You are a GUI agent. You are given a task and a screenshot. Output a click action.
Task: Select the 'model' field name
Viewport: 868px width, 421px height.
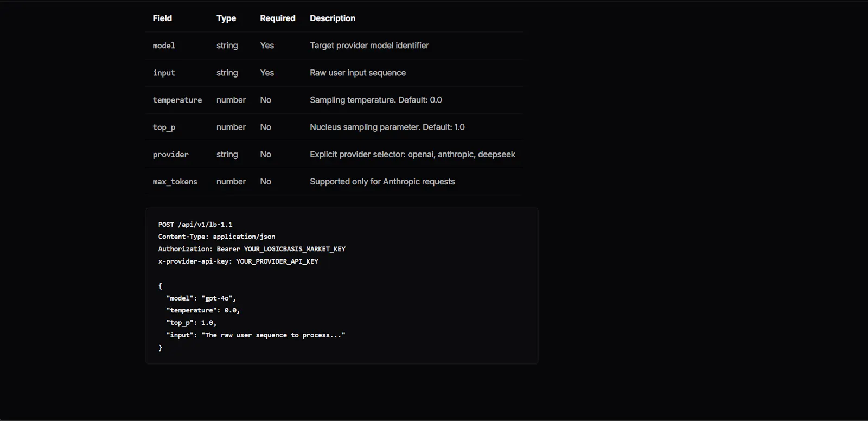coord(164,46)
